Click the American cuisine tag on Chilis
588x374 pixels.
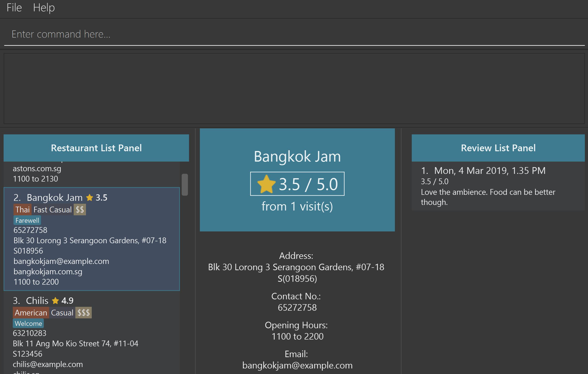pyautogui.click(x=30, y=312)
